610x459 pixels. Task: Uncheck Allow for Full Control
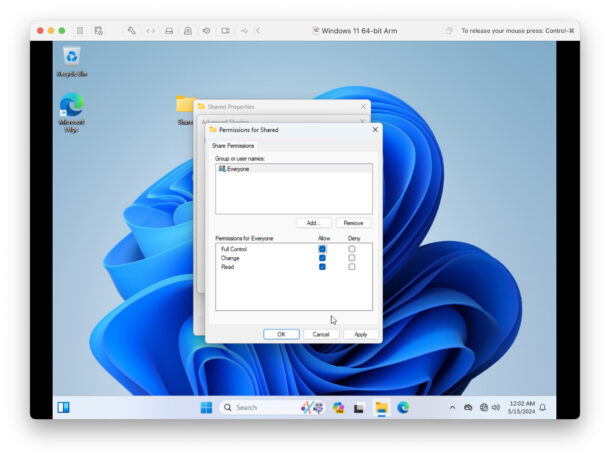[x=322, y=249]
